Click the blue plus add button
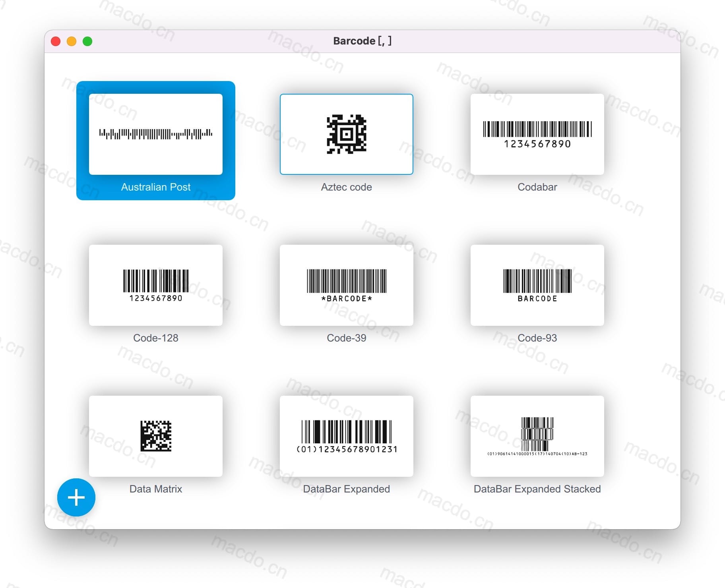Screen dimensions: 725x588 76,497
